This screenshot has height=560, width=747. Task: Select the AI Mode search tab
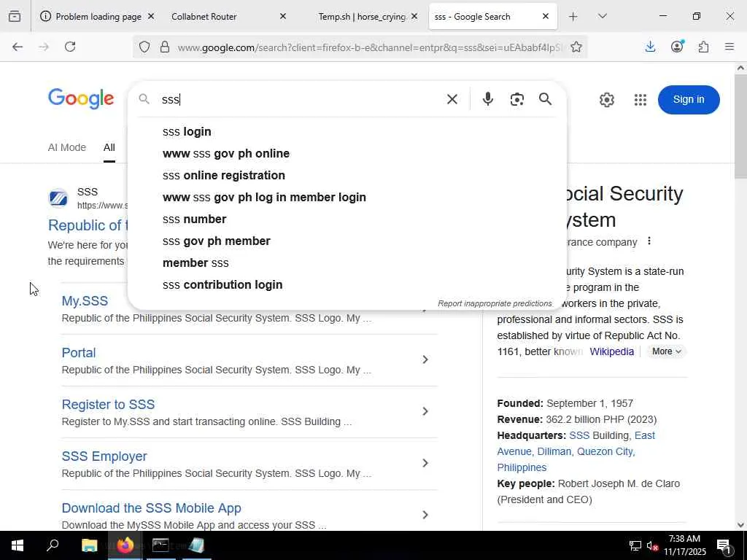pos(66,147)
